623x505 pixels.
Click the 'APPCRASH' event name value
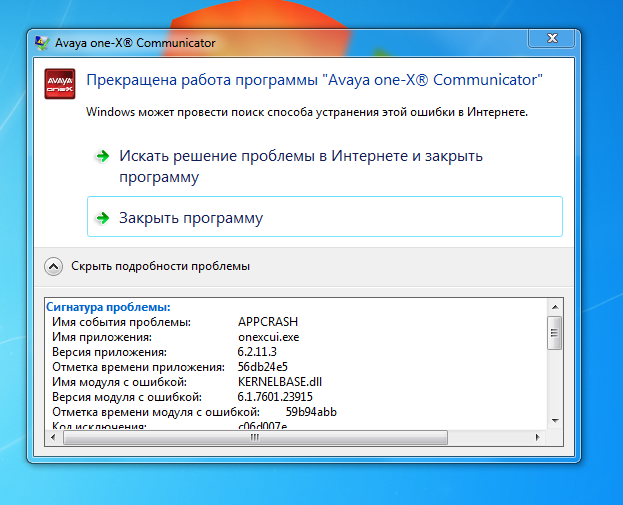[268, 321]
